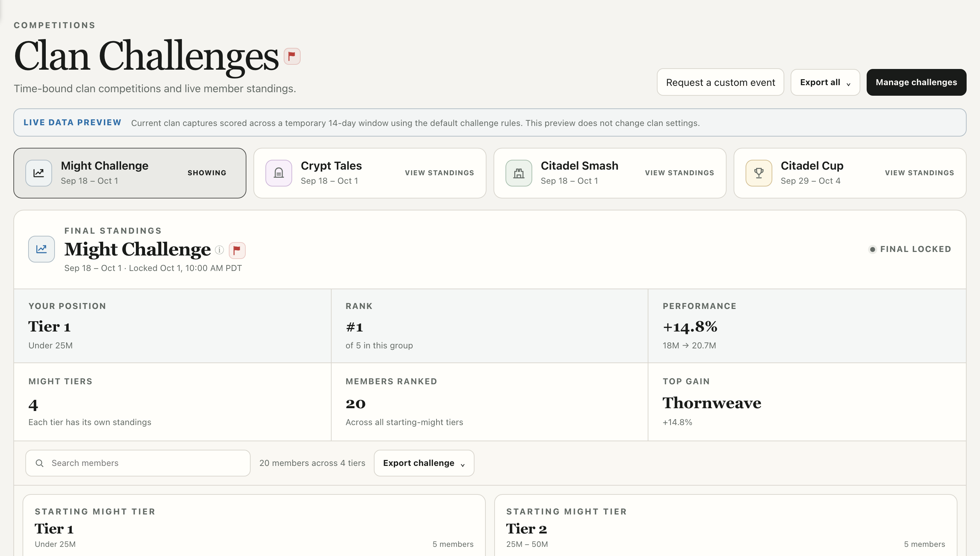Viewport: 980px width, 556px height.
Task: Click Request a custom event button
Action: 720,82
